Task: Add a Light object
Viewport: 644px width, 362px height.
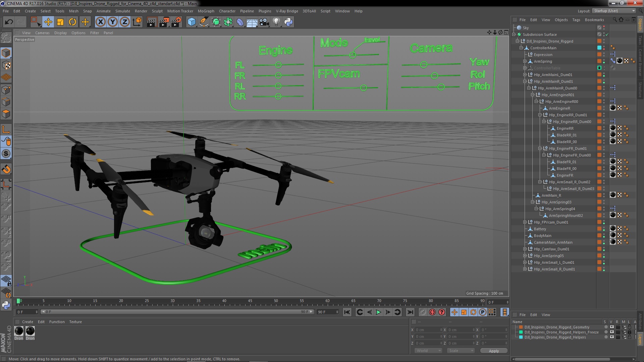Action: coord(276,22)
